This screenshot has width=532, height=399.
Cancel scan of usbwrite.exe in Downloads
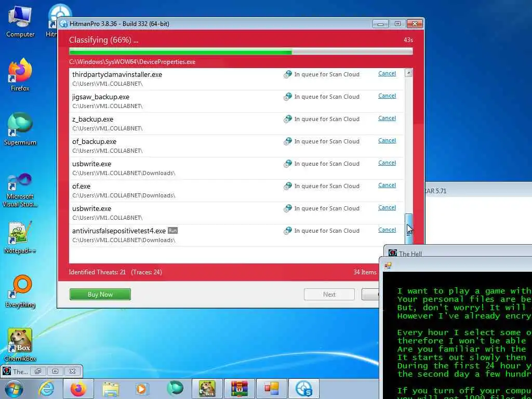387,163
